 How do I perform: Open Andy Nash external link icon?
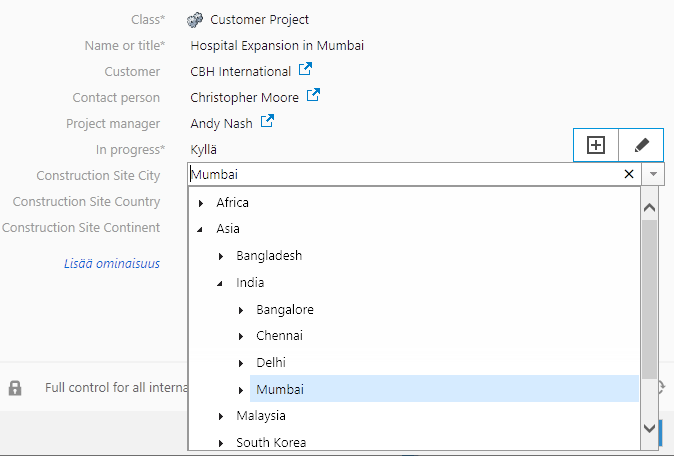[x=267, y=123]
